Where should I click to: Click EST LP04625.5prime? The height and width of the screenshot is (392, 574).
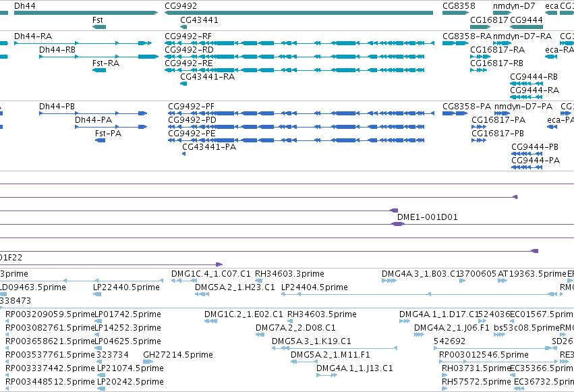98,348
